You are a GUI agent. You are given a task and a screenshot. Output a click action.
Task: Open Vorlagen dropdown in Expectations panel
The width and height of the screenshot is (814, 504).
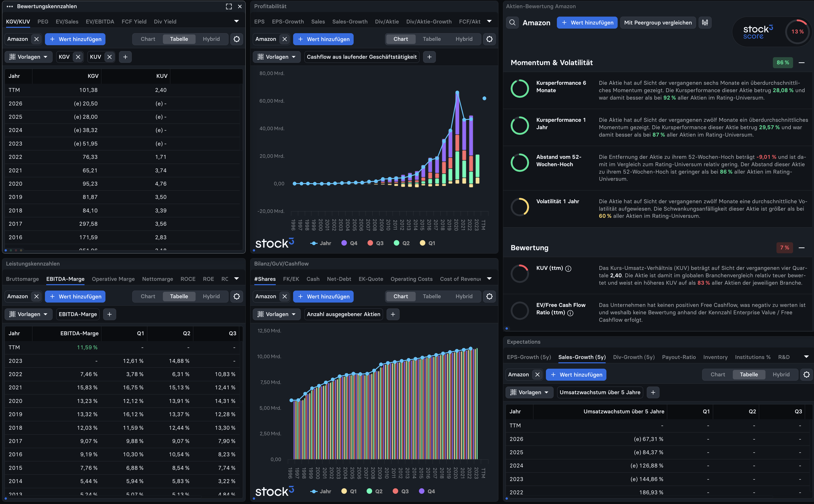529,392
